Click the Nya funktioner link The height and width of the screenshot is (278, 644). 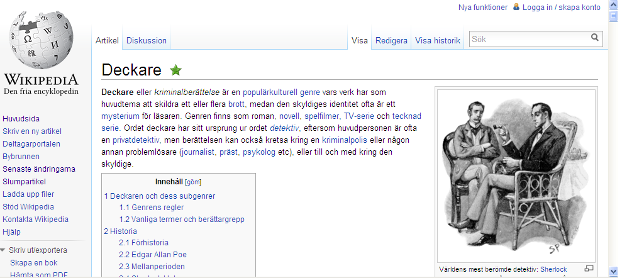point(483,8)
